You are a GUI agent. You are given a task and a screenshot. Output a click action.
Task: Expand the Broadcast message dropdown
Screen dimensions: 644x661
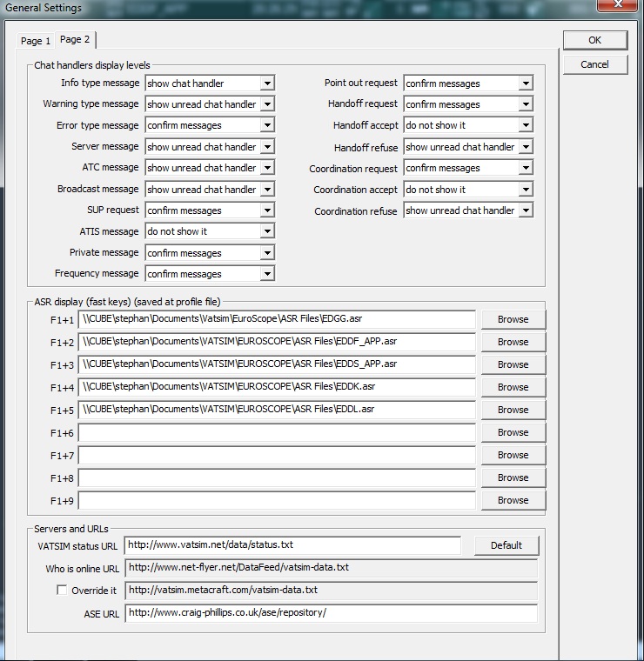coord(210,190)
